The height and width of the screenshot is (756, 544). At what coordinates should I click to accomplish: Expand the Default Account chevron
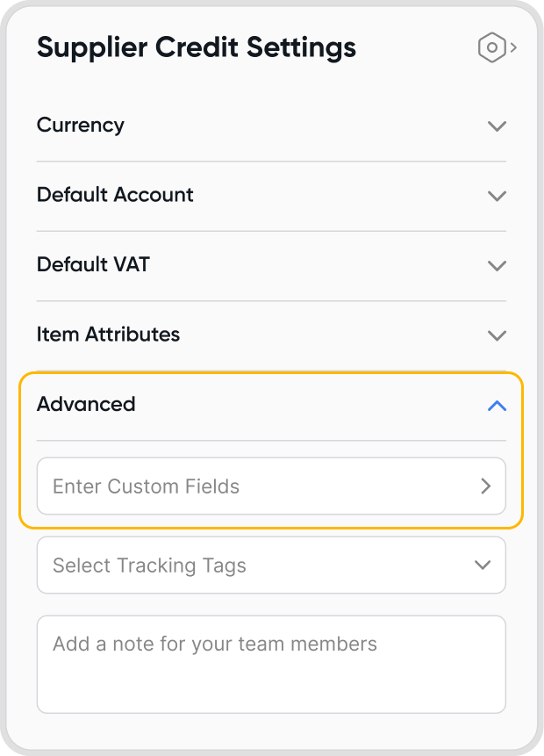[497, 195]
